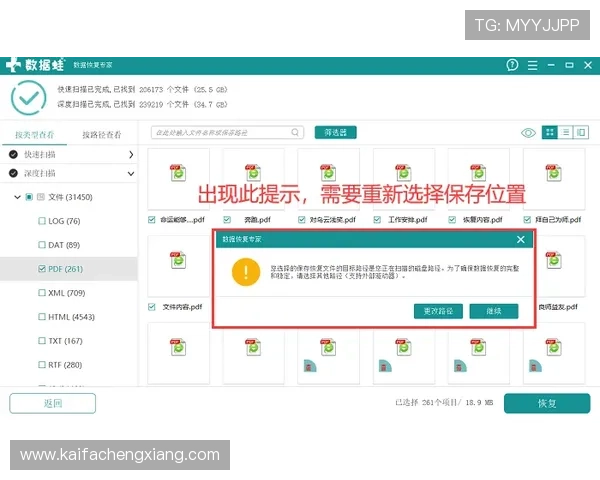The image size is (600, 480).
Task: Click the large scan-complete checkmark icon
Action: point(29,98)
